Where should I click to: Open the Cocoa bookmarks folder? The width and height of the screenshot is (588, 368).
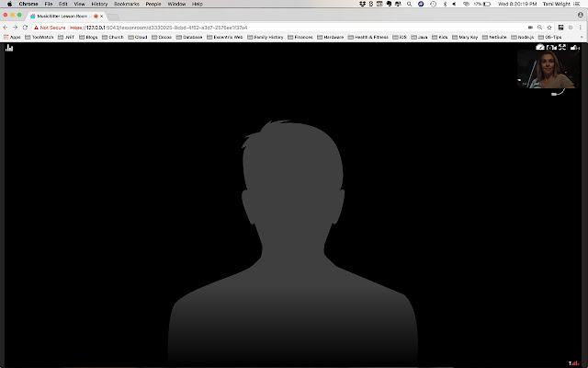click(162, 37)
